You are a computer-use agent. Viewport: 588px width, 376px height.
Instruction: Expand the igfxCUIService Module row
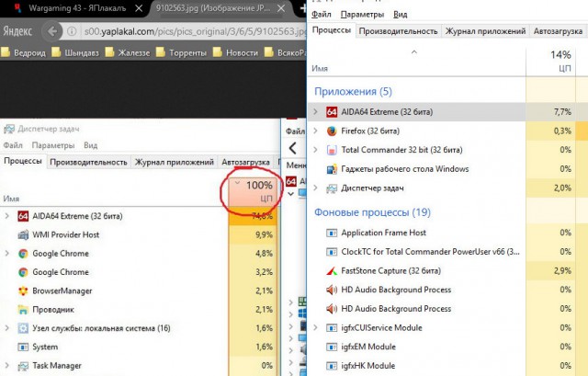click(x=315, y=328)
